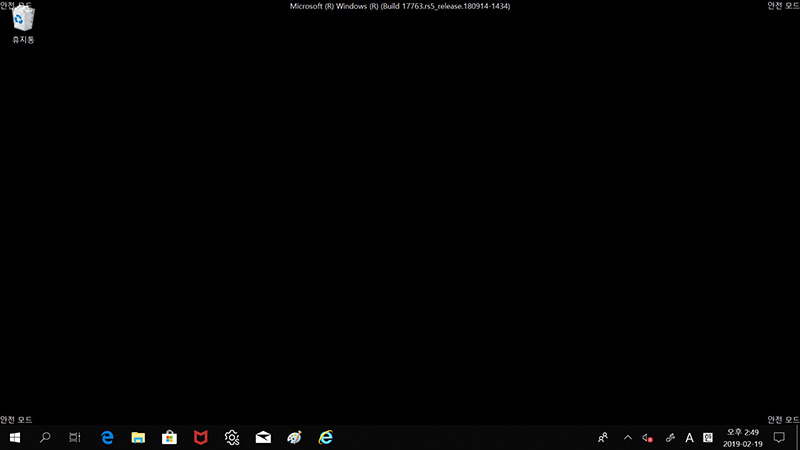Open Settings gear on the taskbar
Image resolution: width=800 pixels, height=450 pixels.
coord(232,437)
